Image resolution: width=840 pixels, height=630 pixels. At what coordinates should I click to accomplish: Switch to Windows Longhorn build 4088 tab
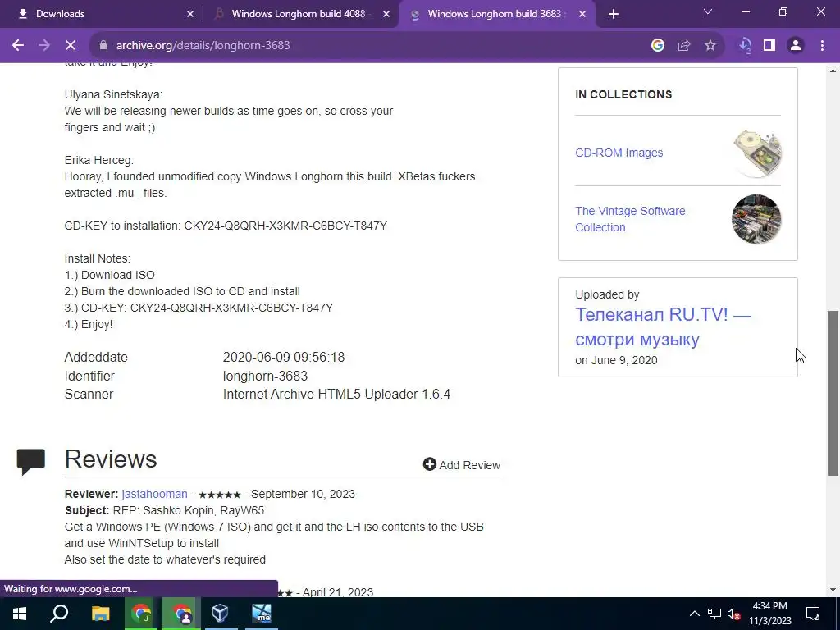click(300, 14)
